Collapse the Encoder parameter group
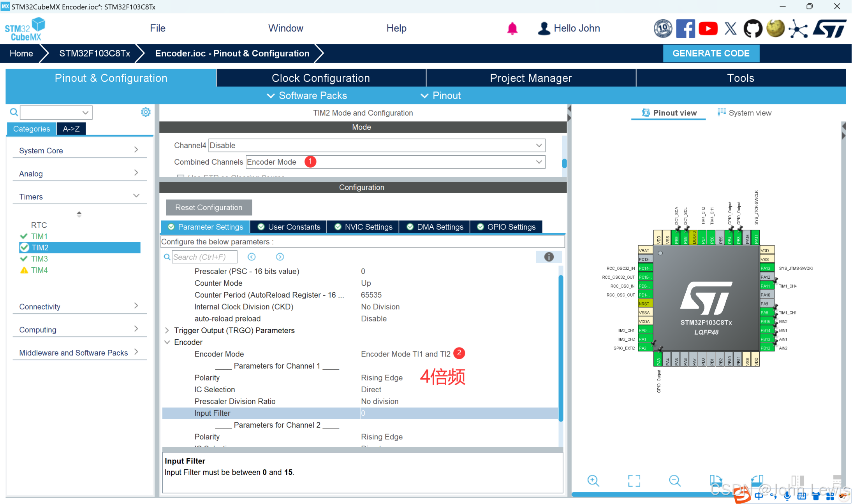 click(x=167, y=342)
